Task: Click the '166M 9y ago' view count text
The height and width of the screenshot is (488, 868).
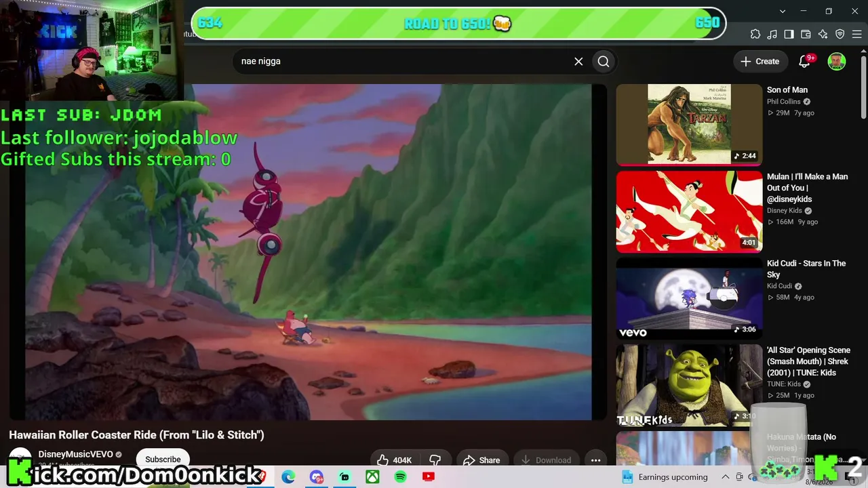Action: pyautogui.click(x=793, y=222)
